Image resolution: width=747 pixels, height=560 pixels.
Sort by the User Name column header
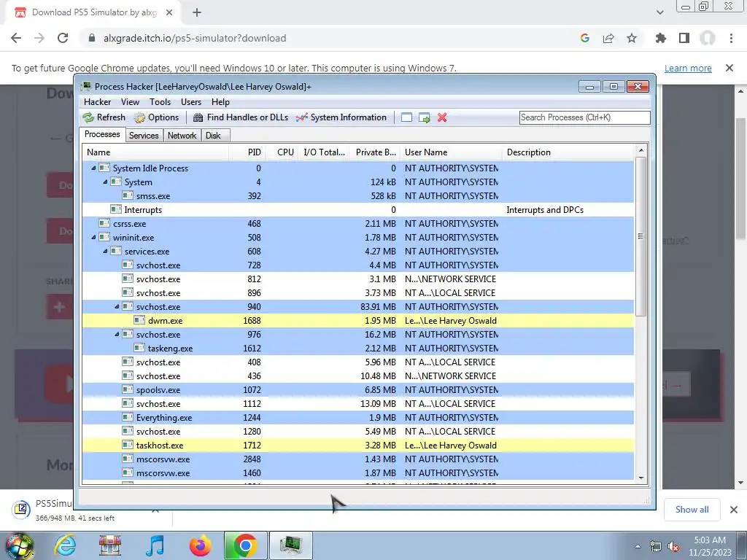tap(451, 152)
